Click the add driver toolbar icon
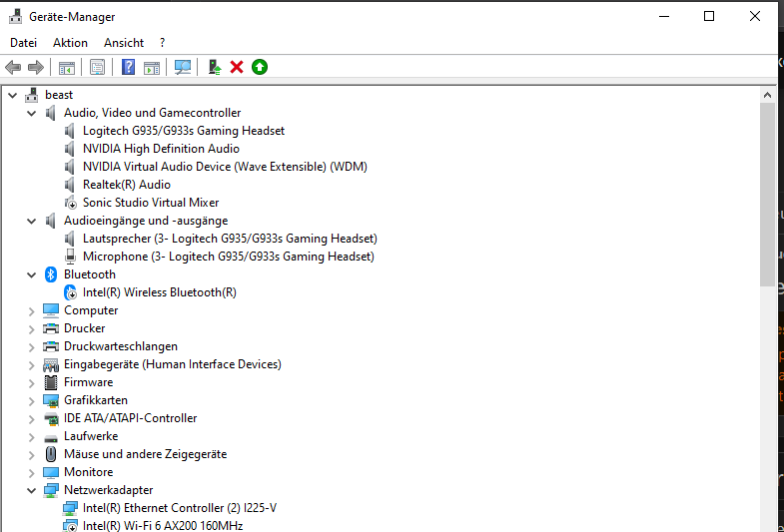Viewport: 784px width, 532px height. (215, 67)
